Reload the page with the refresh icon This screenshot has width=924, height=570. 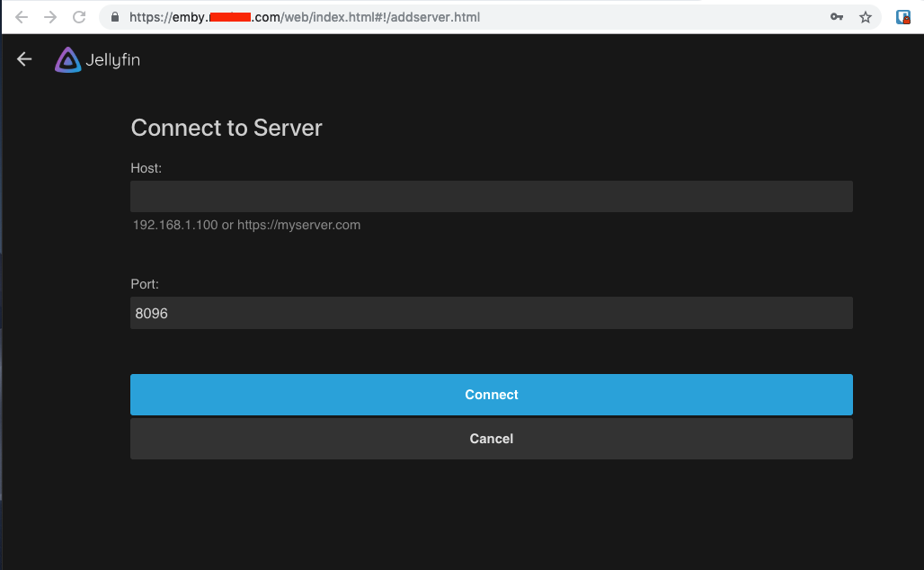(x=79, y=16)
